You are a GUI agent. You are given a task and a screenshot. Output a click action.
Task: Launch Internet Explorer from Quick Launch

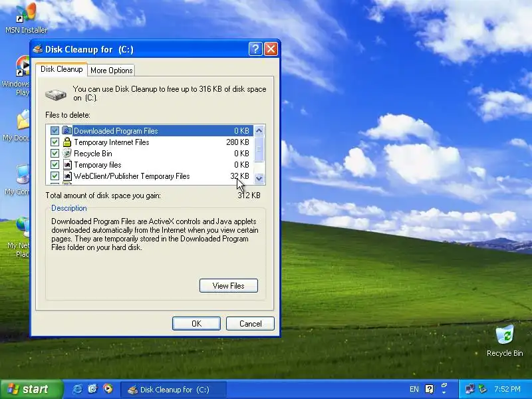click(x=77, y=389)
